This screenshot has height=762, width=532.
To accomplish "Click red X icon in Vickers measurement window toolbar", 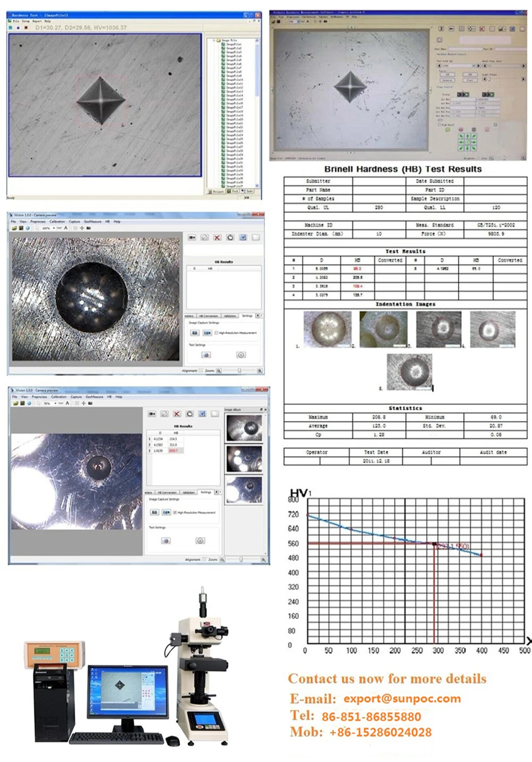I will [x=482, y=29].
